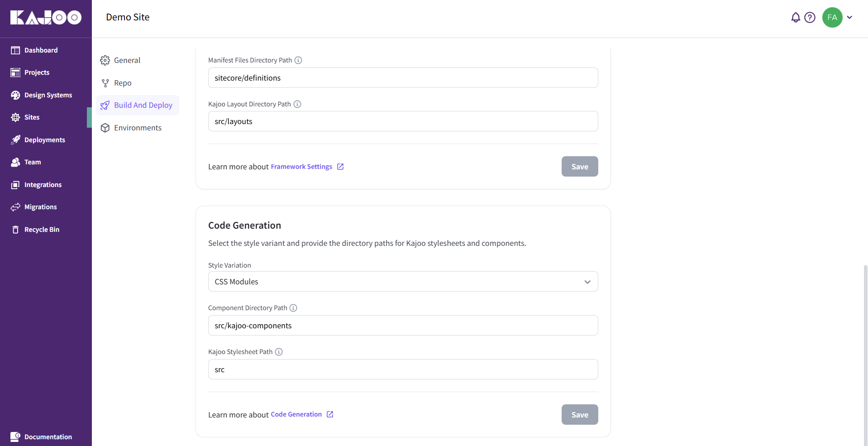Focus the Manifest Files Directory Path field

point(403,78)
